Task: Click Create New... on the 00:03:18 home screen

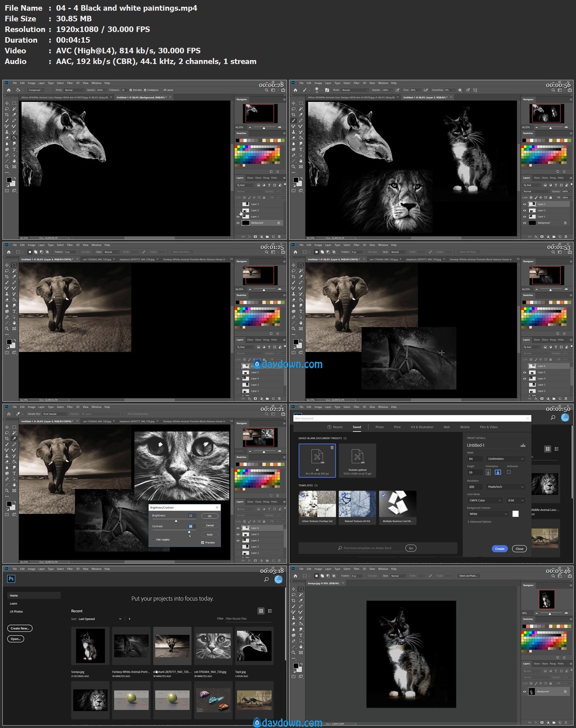Action: (20, 628)
